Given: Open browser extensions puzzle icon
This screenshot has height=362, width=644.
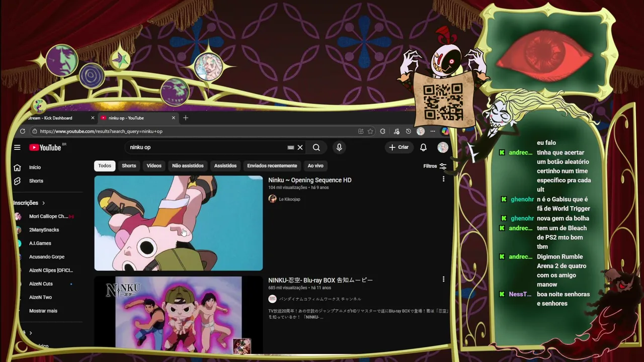Looking at the screenshot, I should 383,131.
